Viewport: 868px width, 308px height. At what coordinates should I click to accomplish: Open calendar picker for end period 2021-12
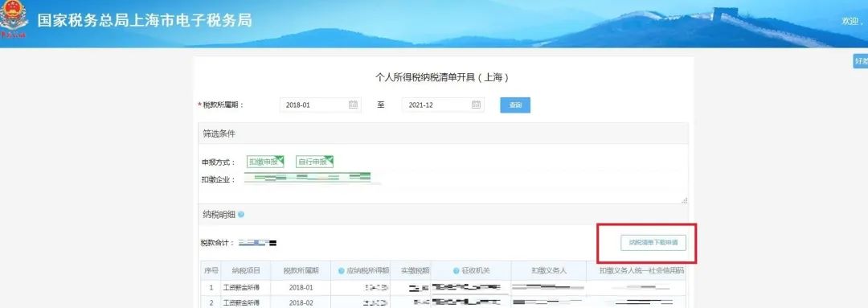pyautogui.click(x=476, y=105)
